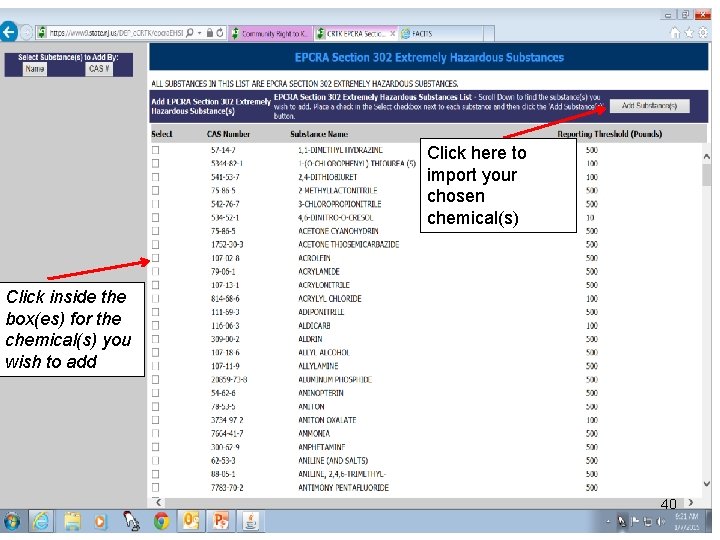Click the CAS # button in sidebar

coord(99,69)
